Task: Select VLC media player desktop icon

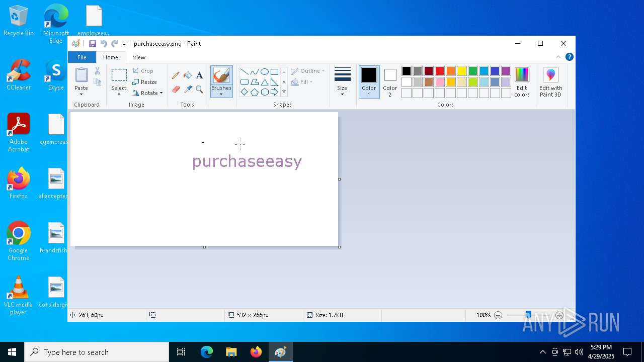Action: pos(18,296)
